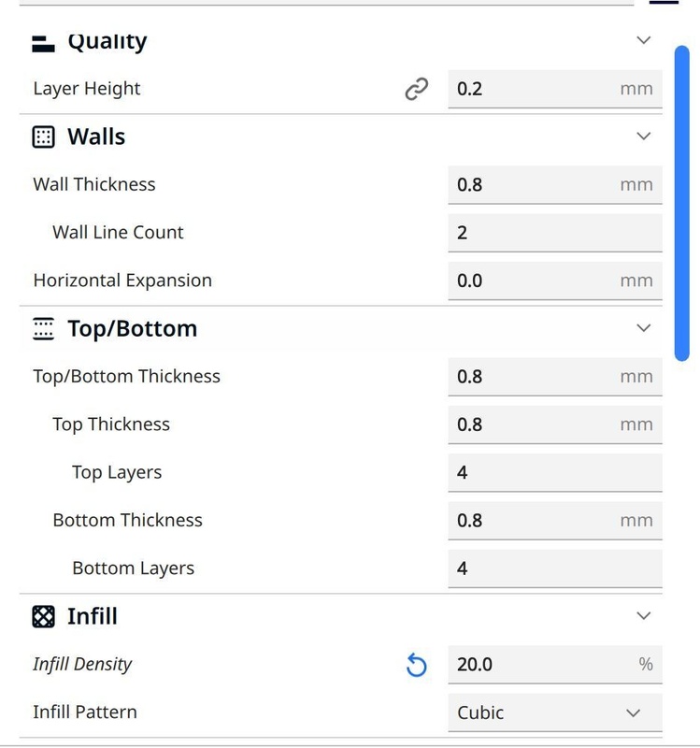This screenshot has height=748, width=700.
Task: Click the Layer Height link icon
Action: (416, 90)
